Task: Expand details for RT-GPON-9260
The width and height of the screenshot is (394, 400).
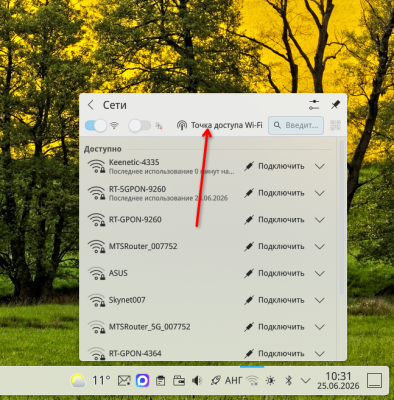Action: coord(320,220)
